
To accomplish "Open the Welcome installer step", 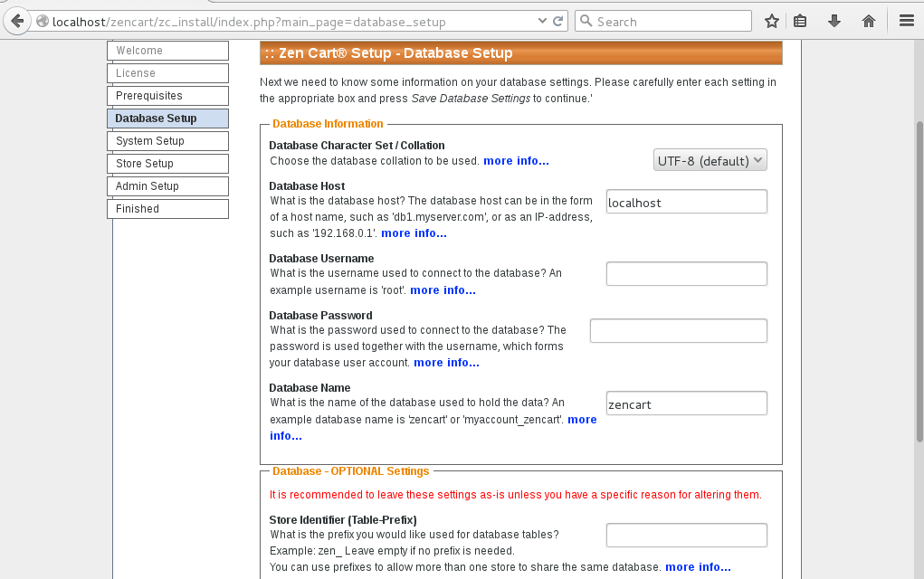I will (168, 51).
